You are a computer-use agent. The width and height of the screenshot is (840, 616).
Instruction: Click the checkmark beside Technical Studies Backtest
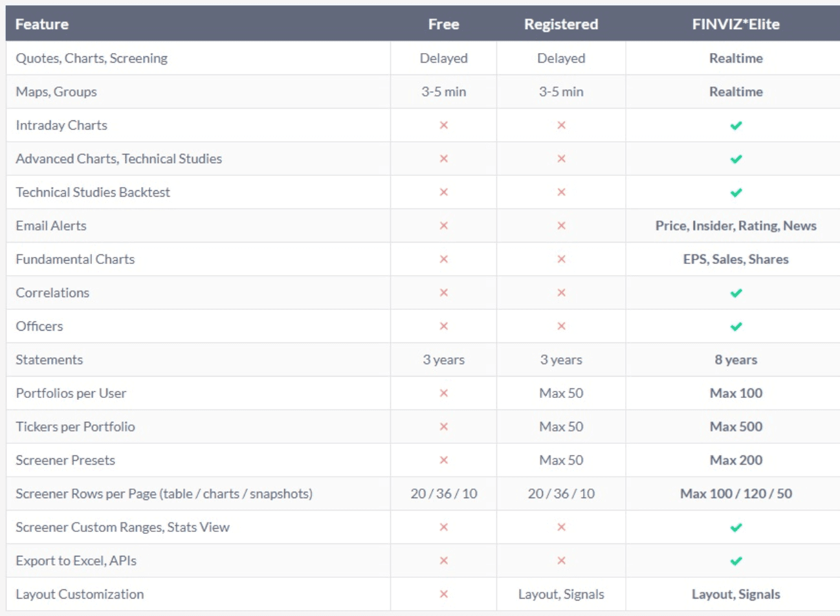click(736, 192)
